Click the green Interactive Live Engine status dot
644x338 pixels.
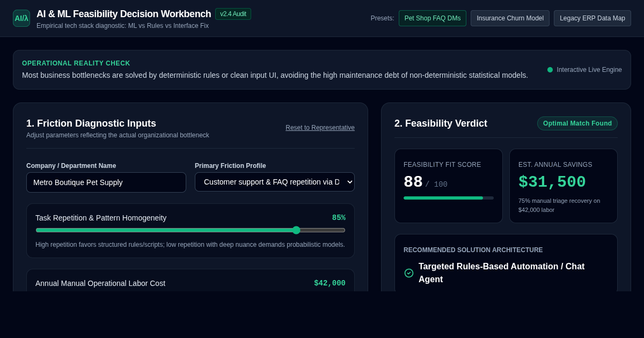[x=550, y=70]
